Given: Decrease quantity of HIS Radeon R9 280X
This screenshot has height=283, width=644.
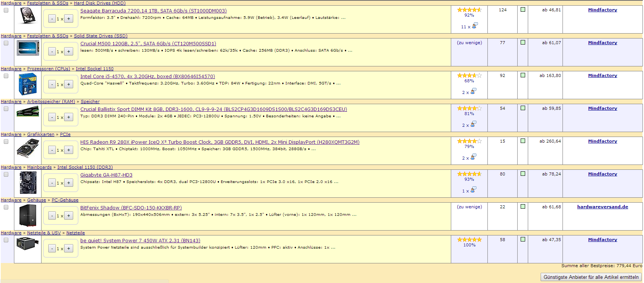Looking at the screenshot, I should (x=52, y=150).
